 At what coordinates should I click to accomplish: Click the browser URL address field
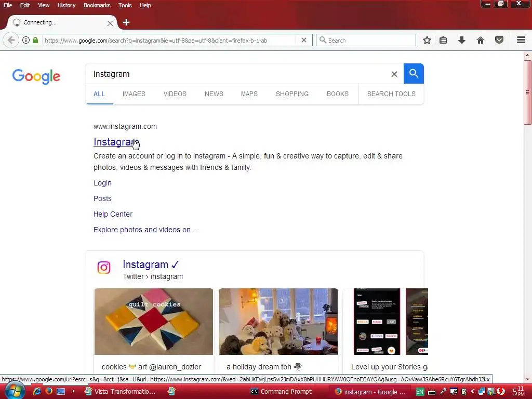pos(170,40)
